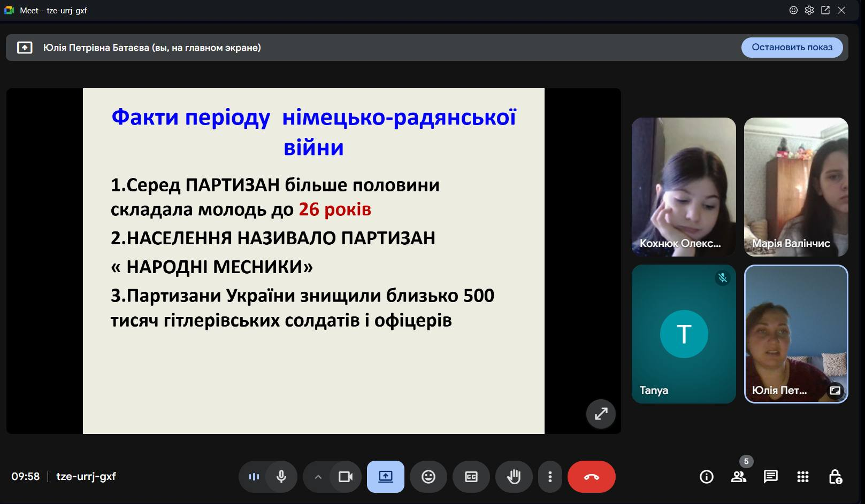Select Марія Валінчис video tile
Viewport: 865px width, 504px height.
click(x=795, y=187)
